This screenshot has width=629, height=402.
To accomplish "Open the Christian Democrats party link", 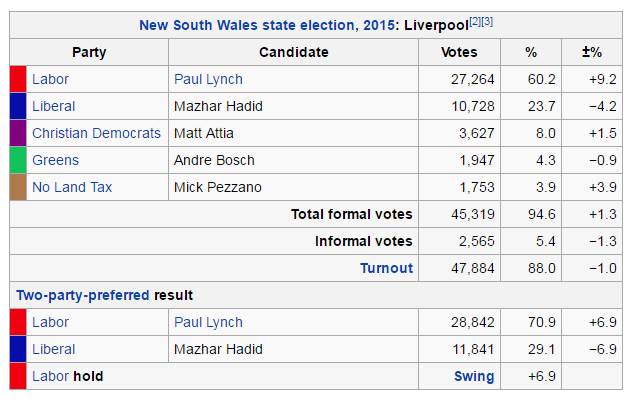I will point(96,133).
